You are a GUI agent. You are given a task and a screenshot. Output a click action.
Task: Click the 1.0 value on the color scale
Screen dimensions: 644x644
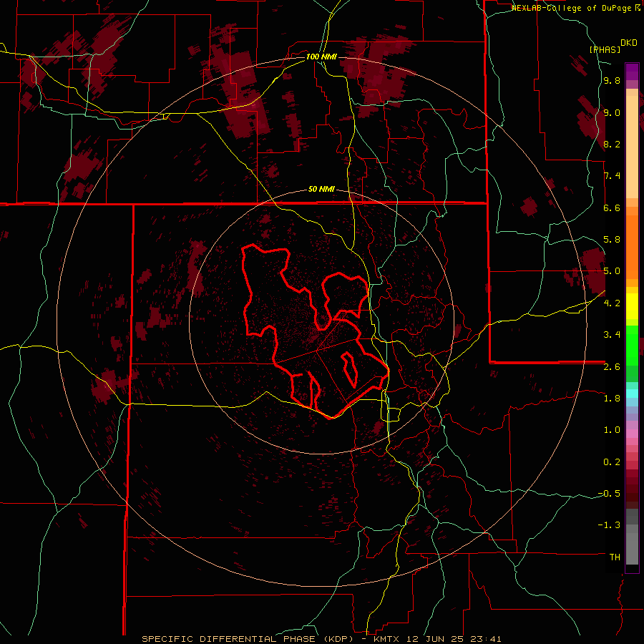tap(612, 430)
